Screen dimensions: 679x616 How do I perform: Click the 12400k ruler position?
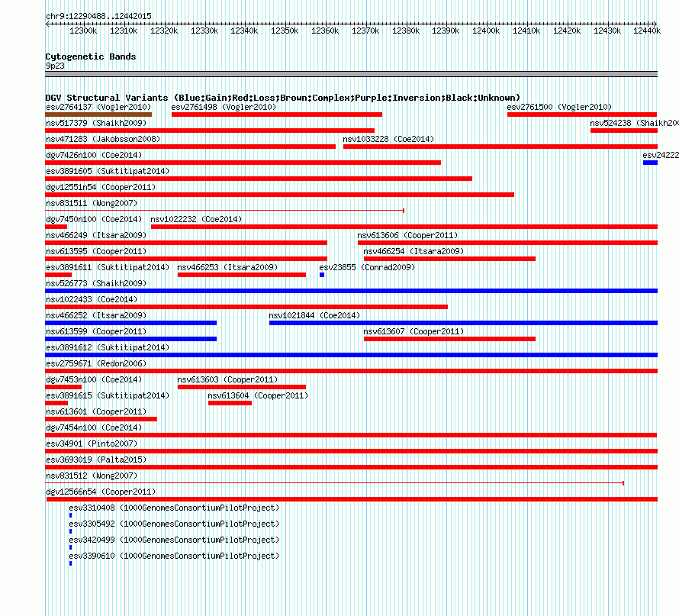tap(486, 31)
